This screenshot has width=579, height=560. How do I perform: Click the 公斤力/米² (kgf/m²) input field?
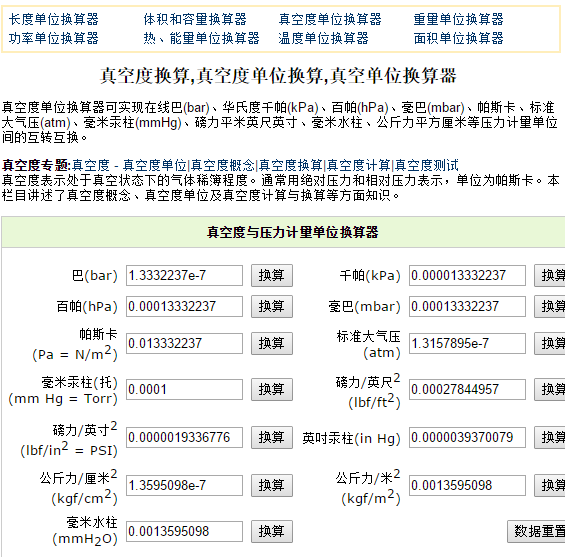pos(467,485)
